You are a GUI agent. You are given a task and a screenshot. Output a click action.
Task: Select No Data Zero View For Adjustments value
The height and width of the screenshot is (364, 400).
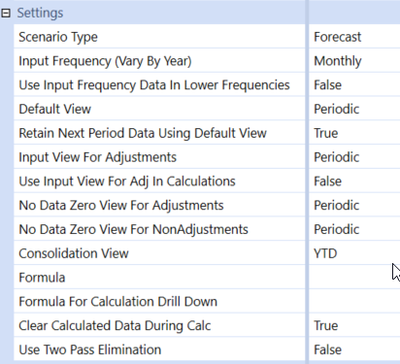[355, 205]
